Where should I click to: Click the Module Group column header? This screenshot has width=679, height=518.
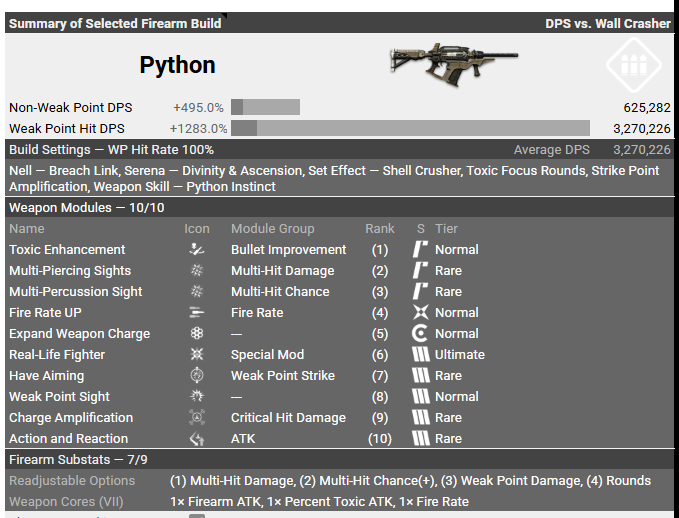coord(272,229)
